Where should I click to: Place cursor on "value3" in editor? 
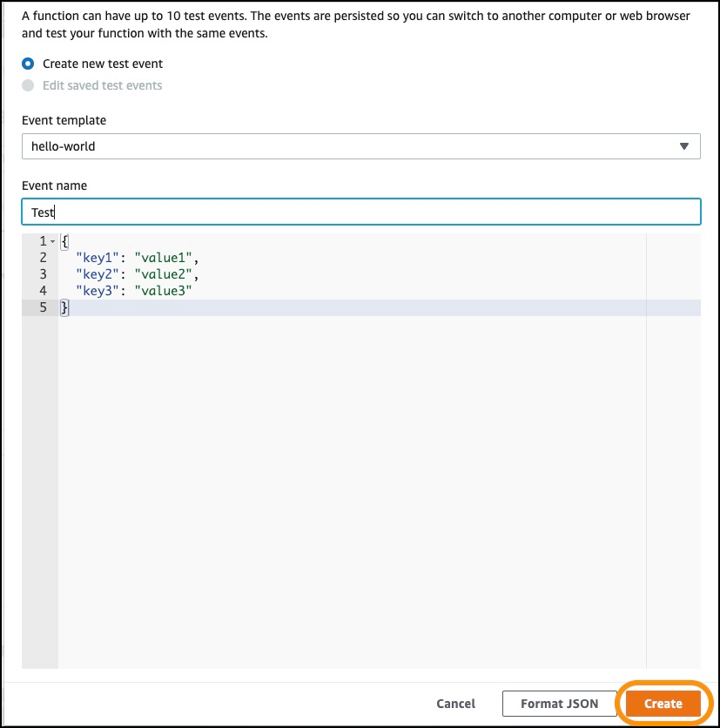[x=163, y=291]
